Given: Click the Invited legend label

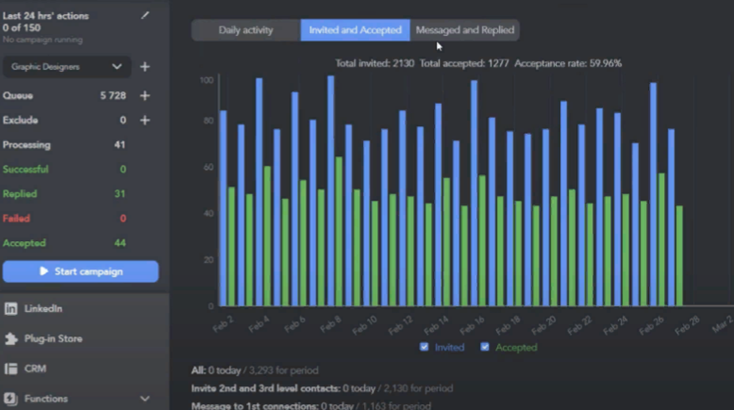Looking at the screenshot, I should pos(449,347).
